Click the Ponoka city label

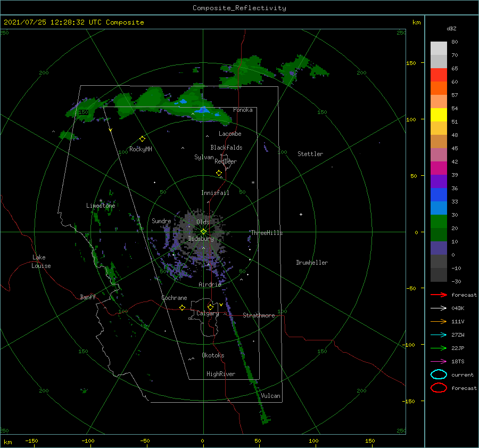point(243,110)
